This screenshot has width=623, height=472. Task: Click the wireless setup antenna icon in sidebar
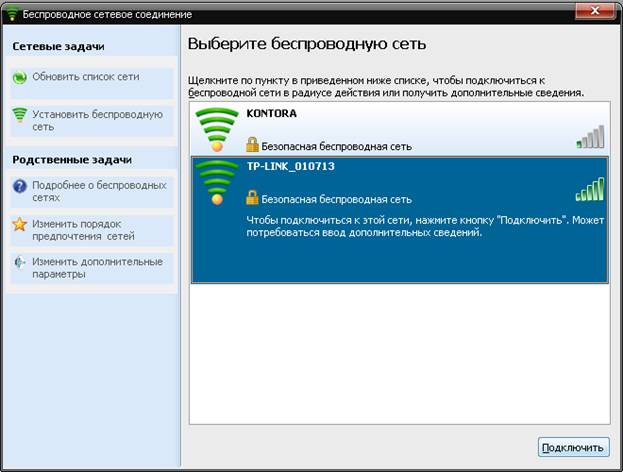pyautogui.click(x=19, y=115)
